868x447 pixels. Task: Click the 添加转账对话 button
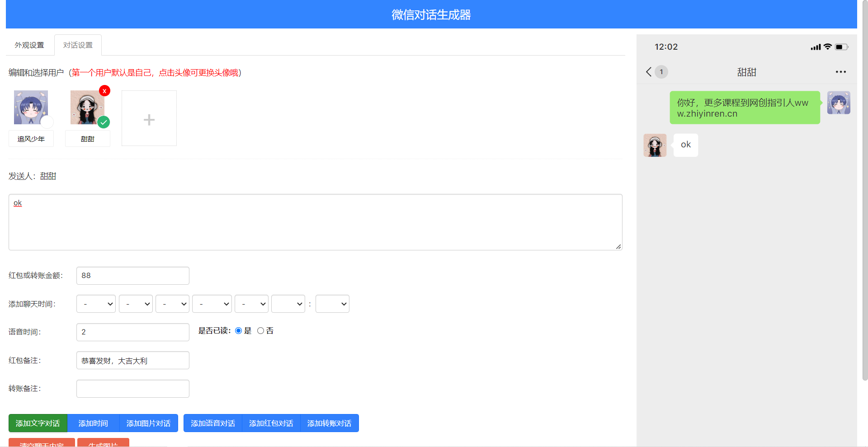[x=330, y=423]
